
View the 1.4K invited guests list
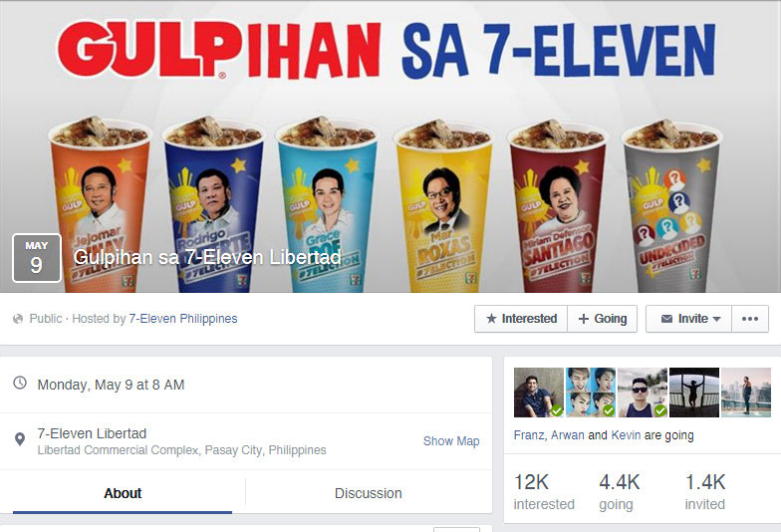coord(705,492)
